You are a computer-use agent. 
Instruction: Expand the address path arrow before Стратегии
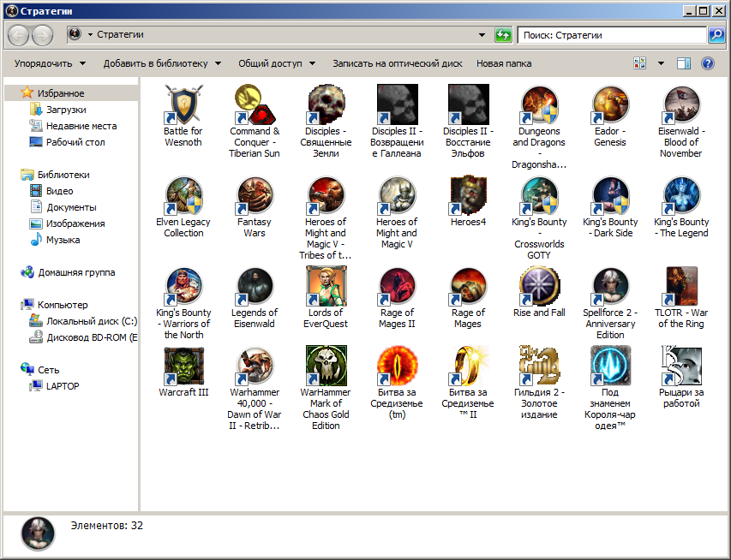(x=90, y=34)
